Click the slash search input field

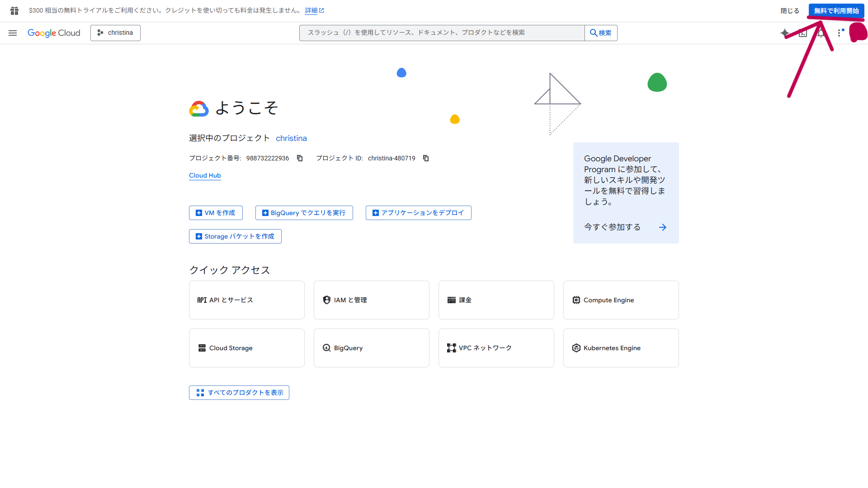point(442,33)
